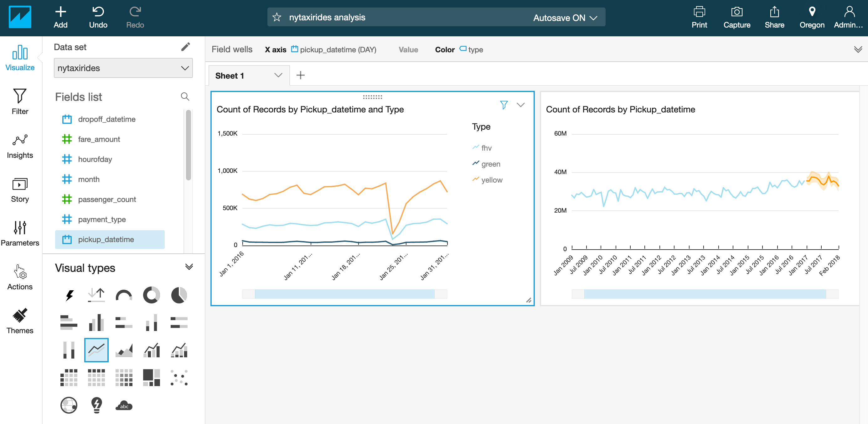
Task: Edit the data set with pencil icon
Action: coord(185,47)
